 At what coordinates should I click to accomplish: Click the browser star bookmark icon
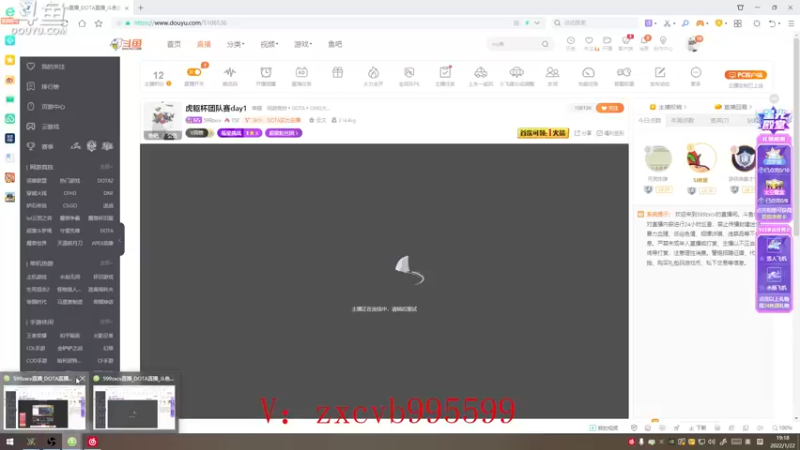pyautogui.click(x=98, y=23)
